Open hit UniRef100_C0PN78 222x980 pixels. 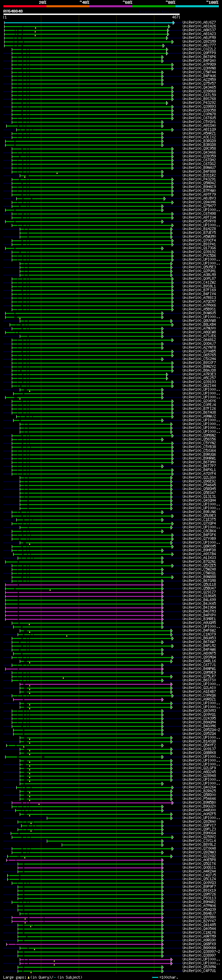pos(199,114)
